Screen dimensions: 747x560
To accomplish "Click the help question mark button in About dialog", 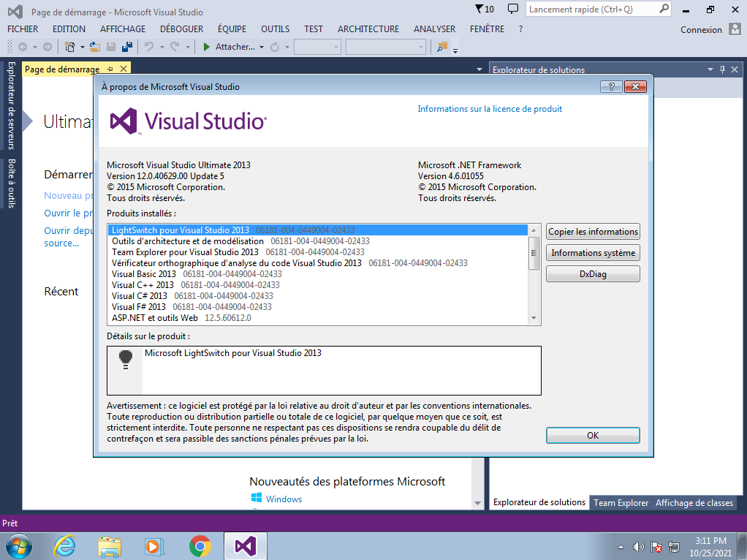I will click(612, 86).
